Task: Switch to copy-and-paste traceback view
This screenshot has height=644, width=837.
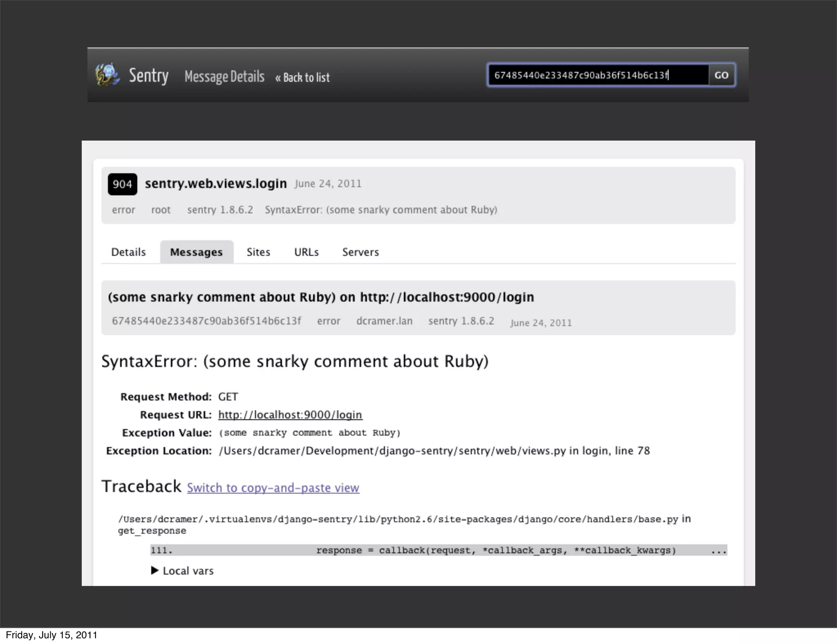Action: 273,488
